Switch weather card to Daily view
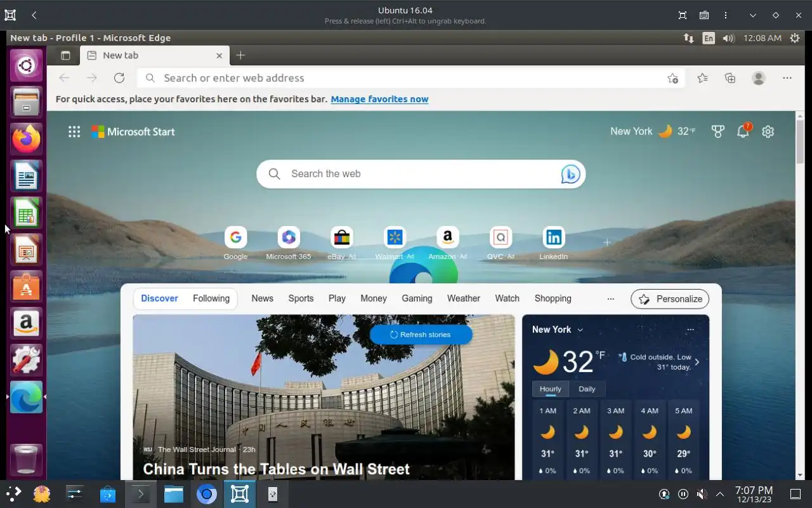 click(587, 389)
